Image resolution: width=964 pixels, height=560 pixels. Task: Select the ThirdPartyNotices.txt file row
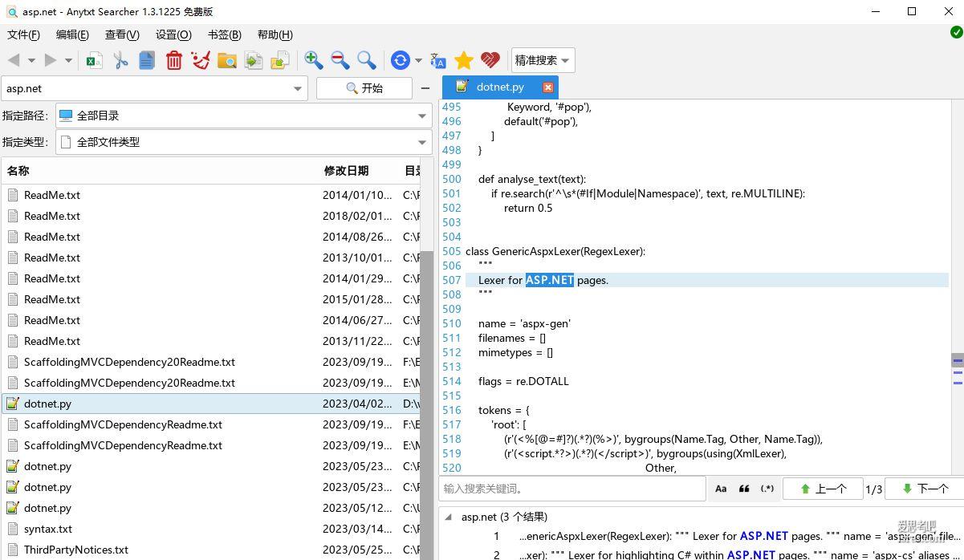[x=210, y=550]
